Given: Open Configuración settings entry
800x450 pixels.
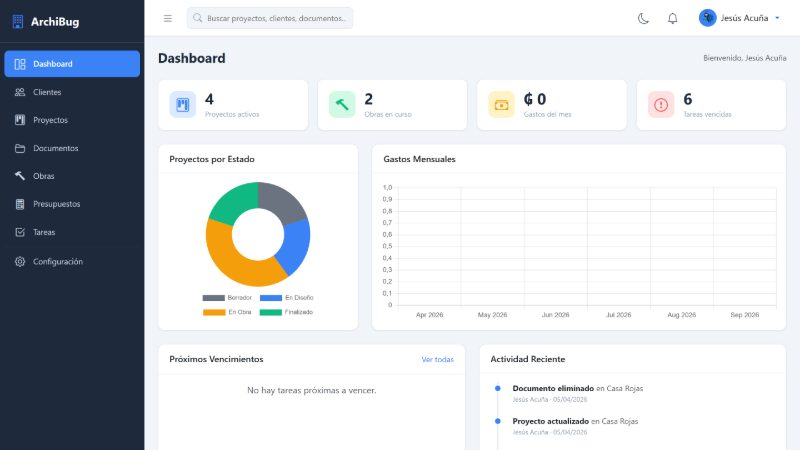Looking at the screenshot, I should [72, 261].
